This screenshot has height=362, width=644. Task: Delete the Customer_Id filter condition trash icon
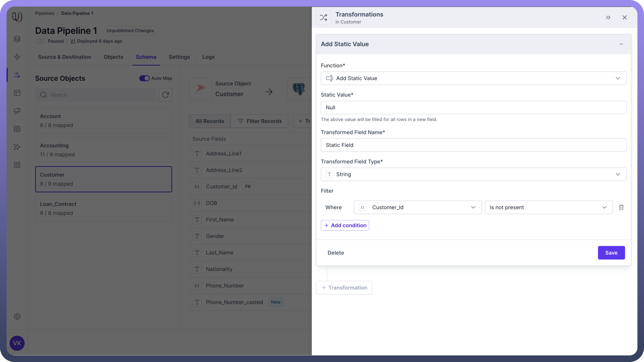(621, 207)
